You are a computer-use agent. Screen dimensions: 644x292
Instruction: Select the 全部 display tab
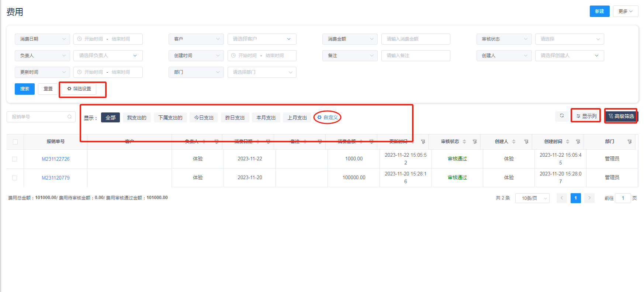click(x=110, y=118)
